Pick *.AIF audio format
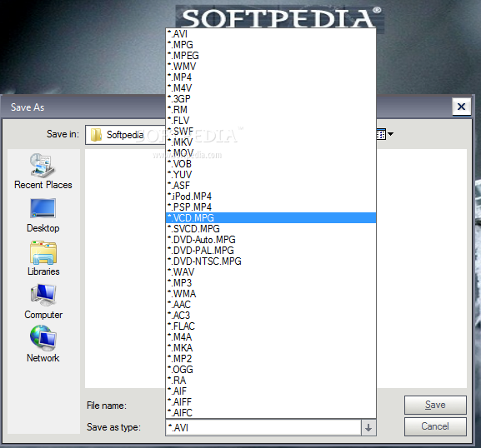Image resolution: width=481 pixels, height=448 pixels. pyautogui.click(x=271, y=391)
